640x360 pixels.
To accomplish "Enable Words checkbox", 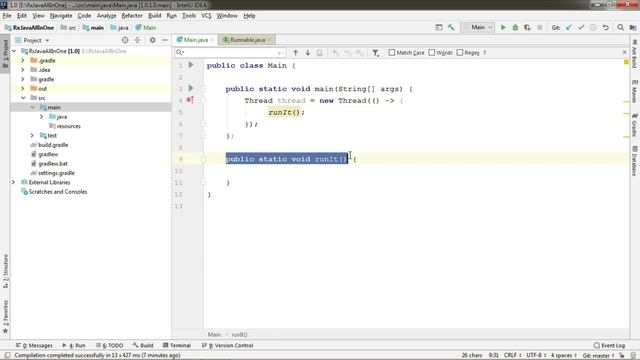I will 432,53.
